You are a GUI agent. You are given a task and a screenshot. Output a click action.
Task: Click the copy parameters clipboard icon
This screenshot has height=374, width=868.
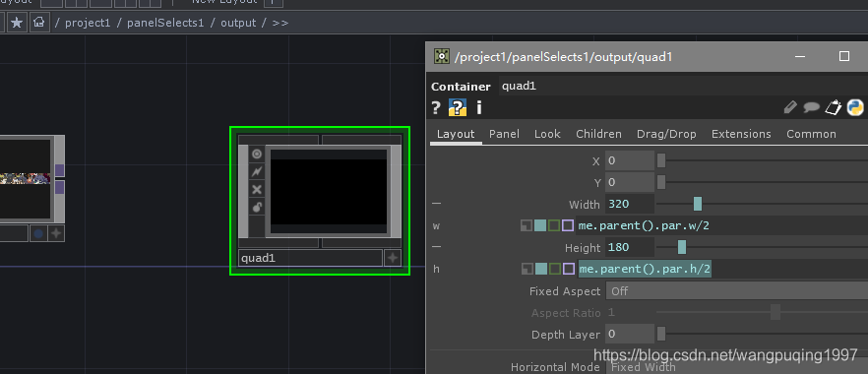(x=834, y=107)
